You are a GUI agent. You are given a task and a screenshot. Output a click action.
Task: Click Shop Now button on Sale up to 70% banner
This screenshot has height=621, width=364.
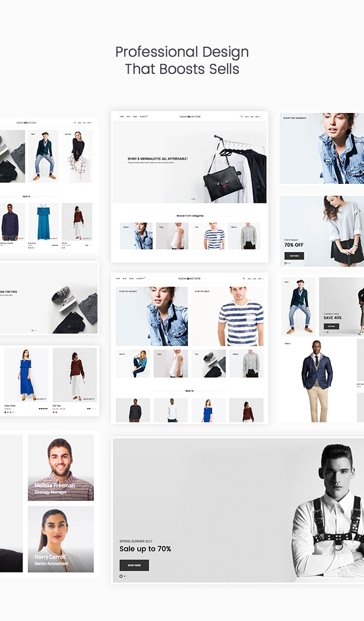point(134,565)
